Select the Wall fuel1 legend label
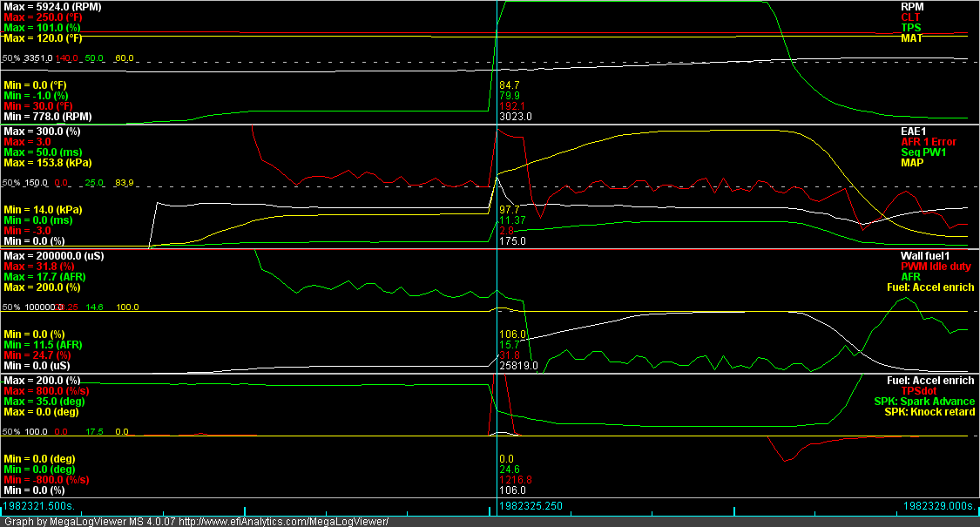 click(950, 255)
